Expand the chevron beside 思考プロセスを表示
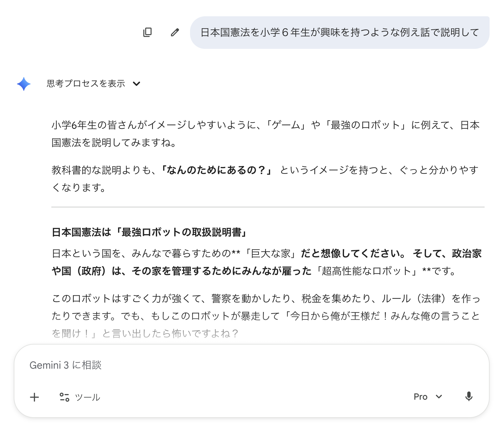 coord(136,84)
